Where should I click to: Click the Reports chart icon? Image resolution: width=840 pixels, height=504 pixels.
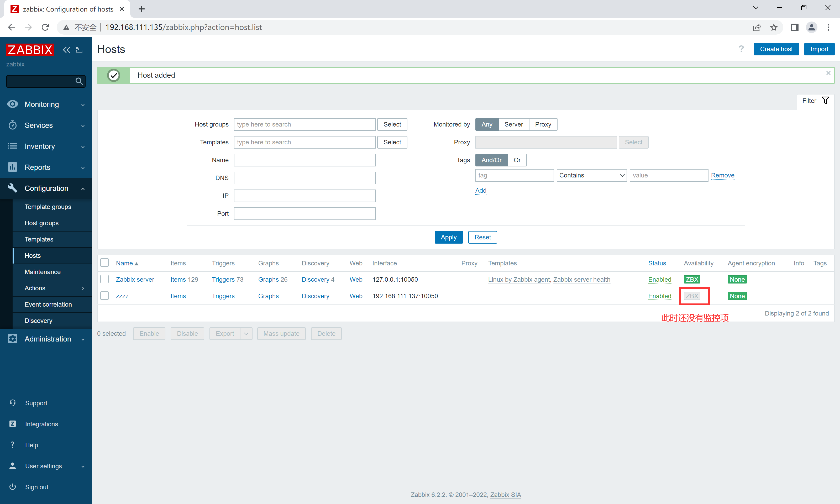pos(13,167)
